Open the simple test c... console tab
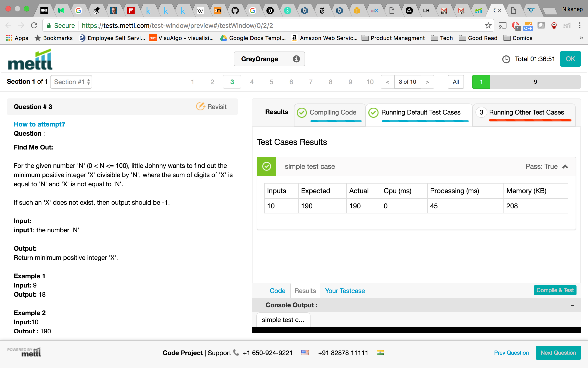The image size is (588, 368). [283, 320]
